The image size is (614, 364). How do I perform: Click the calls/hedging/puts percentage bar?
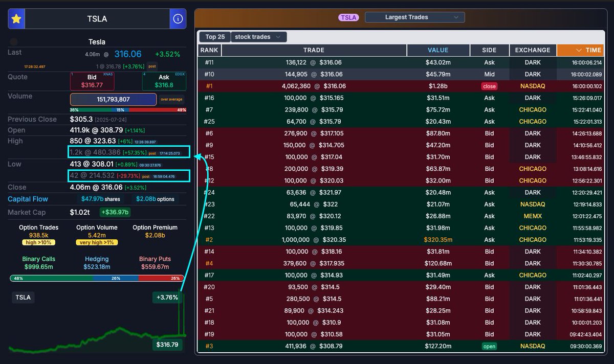click(97, 279)
